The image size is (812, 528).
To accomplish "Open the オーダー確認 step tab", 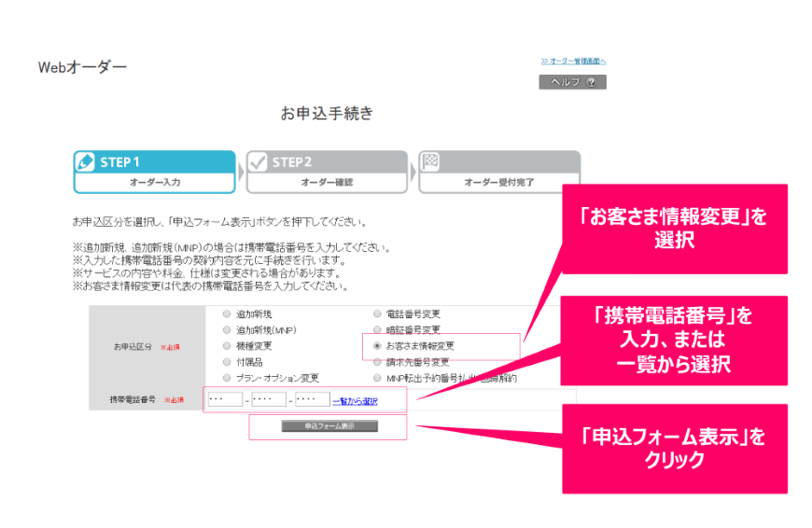I will 327,173.
